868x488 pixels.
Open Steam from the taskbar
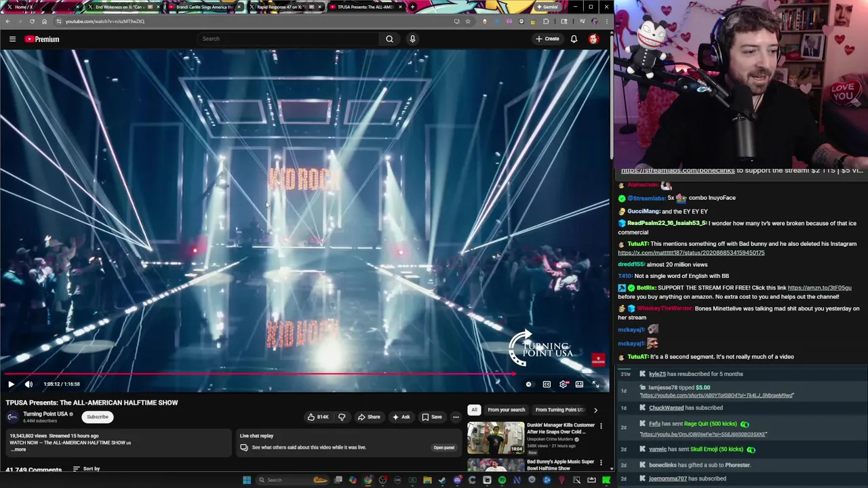click(x=442, y=480)
